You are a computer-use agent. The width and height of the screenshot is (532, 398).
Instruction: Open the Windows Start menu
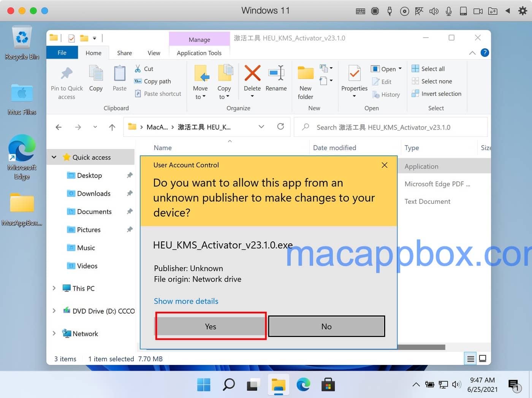pyautogui.click(x=204, y=385)
